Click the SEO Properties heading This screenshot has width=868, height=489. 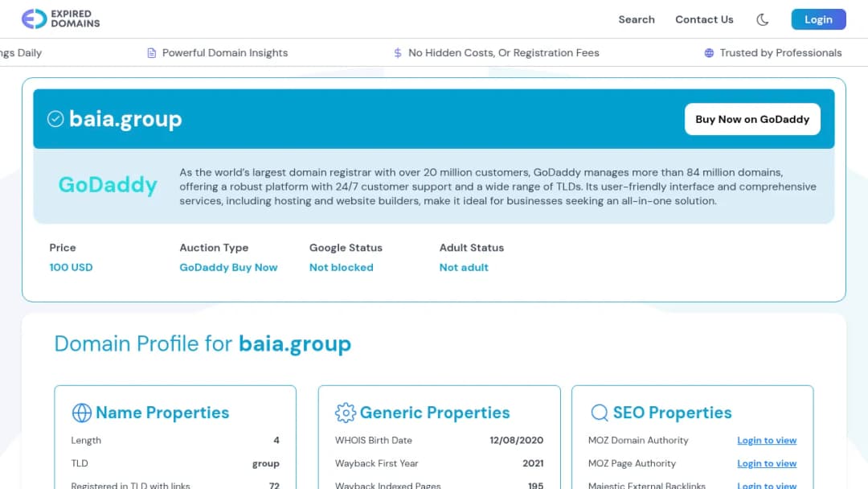pyautogui.click(x=672, y=413)
